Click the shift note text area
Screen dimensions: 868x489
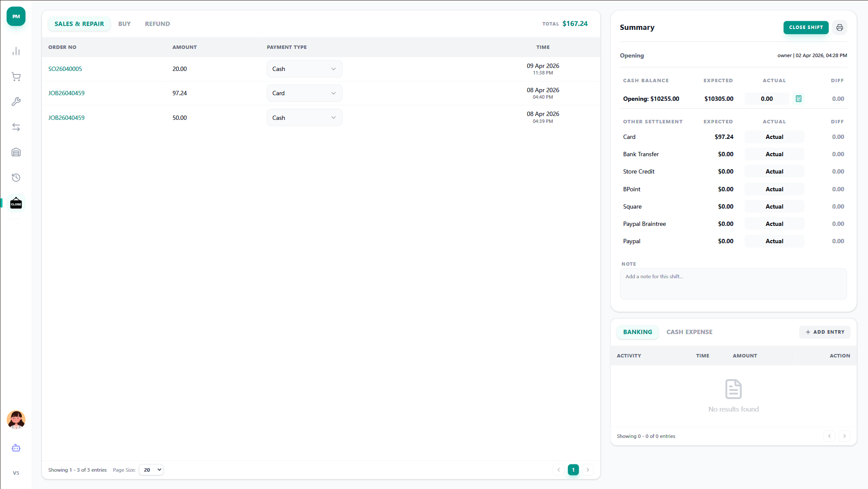(x=733, y=284)
